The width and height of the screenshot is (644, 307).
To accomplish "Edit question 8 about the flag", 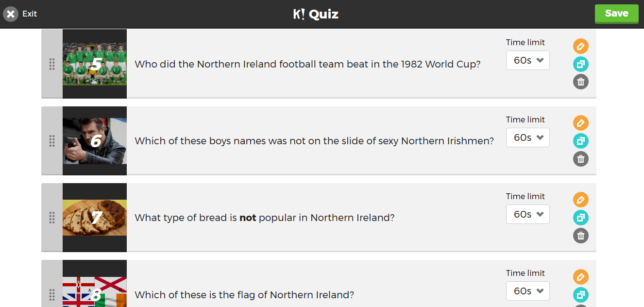I will [580, 277].
